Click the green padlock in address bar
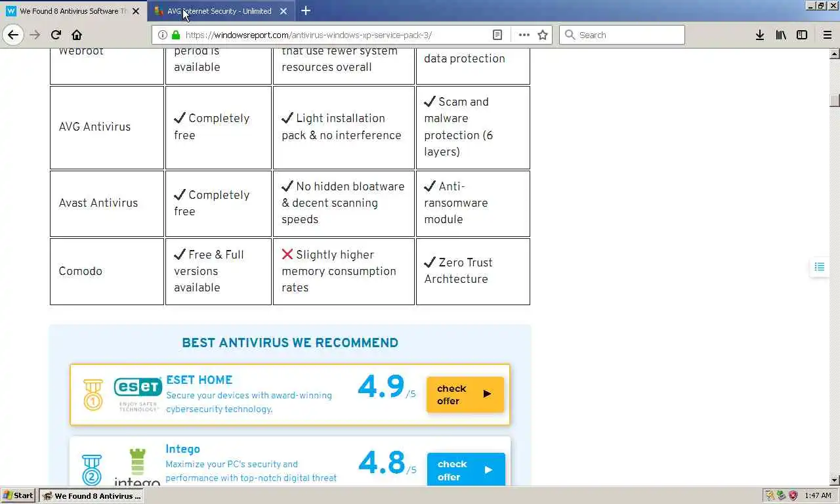The width and height of the screenshot is (840, 504). click(175, 35)
